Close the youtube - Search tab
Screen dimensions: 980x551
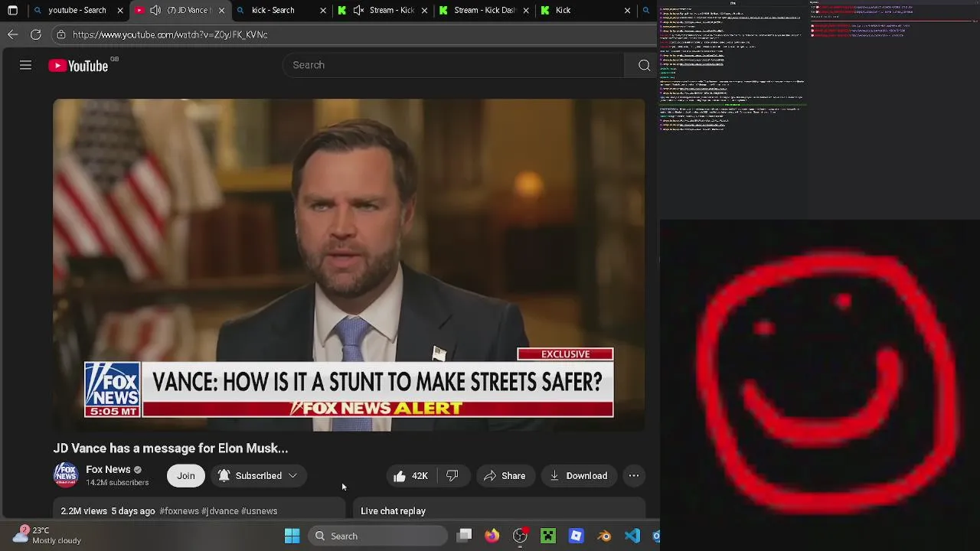pos(120,10)
